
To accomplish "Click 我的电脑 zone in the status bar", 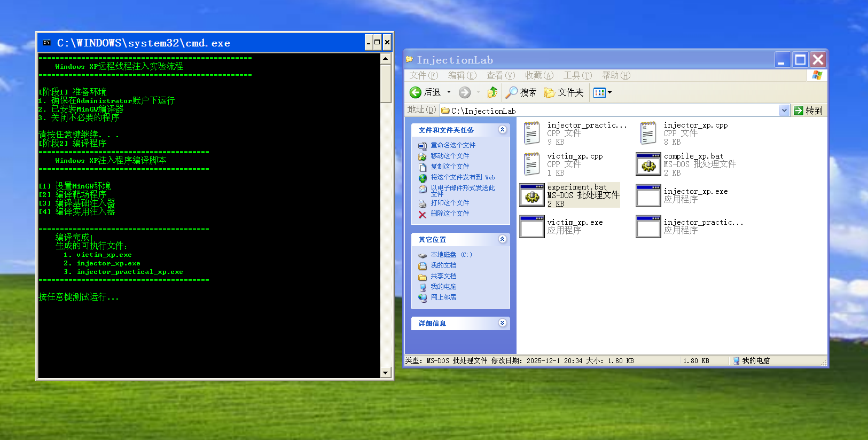I will pos(751,361).
